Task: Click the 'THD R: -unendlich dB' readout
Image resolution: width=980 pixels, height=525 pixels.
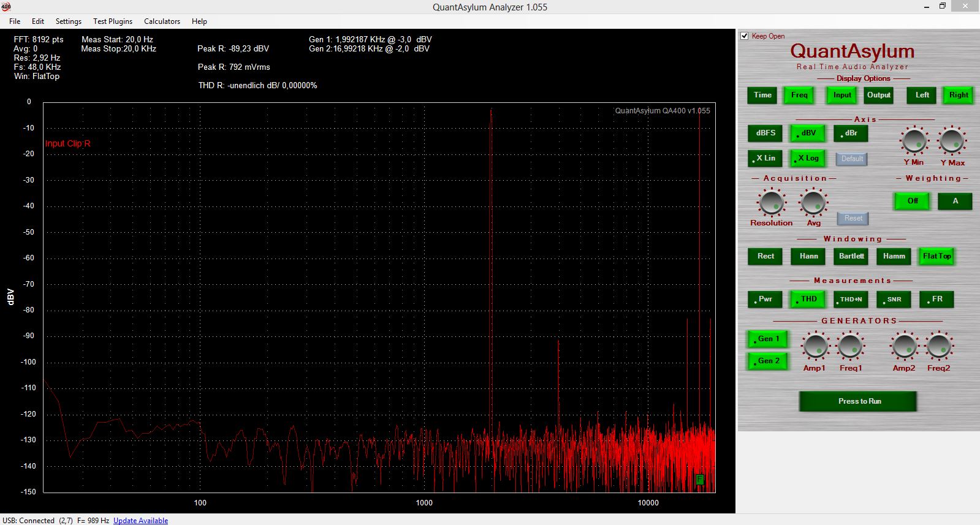Action: click(257, 86)
